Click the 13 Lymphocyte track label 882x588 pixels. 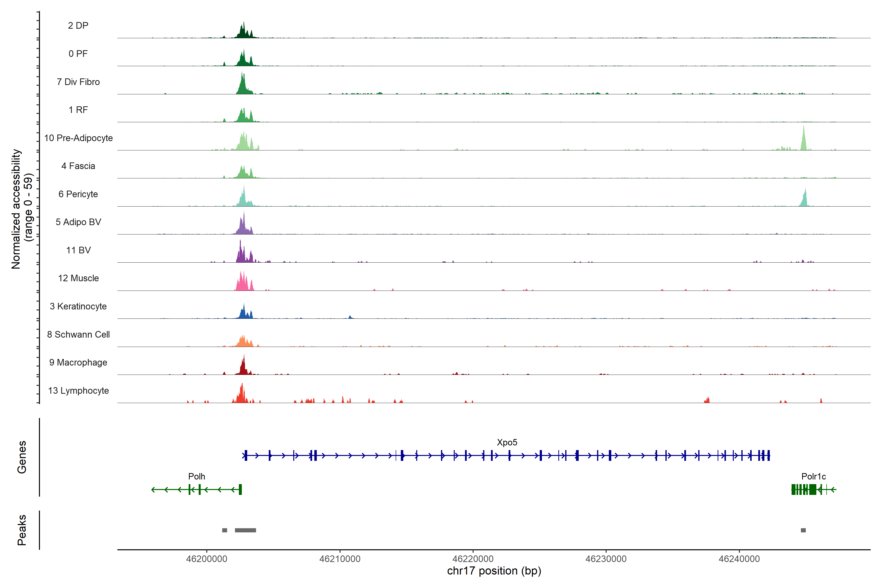pos(78,391)
